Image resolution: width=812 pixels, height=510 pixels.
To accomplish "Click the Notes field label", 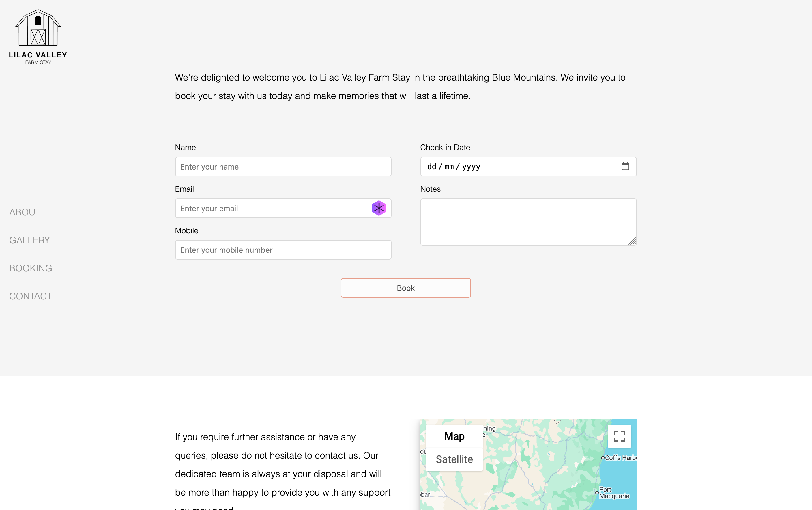I will [x=430, y=189].
